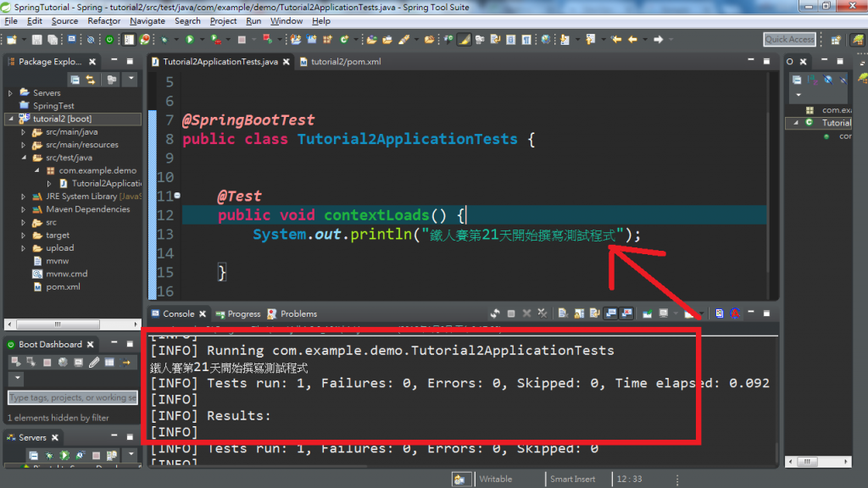Toggle Show Whitespace Characters pilcrow icon
The width and height of the screenshot is (868, 488).
526,39
